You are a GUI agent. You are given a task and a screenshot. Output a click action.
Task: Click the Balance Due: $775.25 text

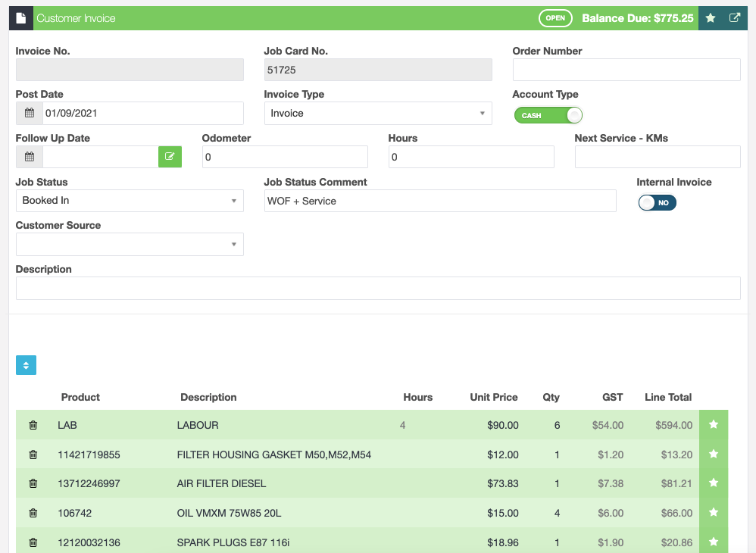tap(637, 18)
